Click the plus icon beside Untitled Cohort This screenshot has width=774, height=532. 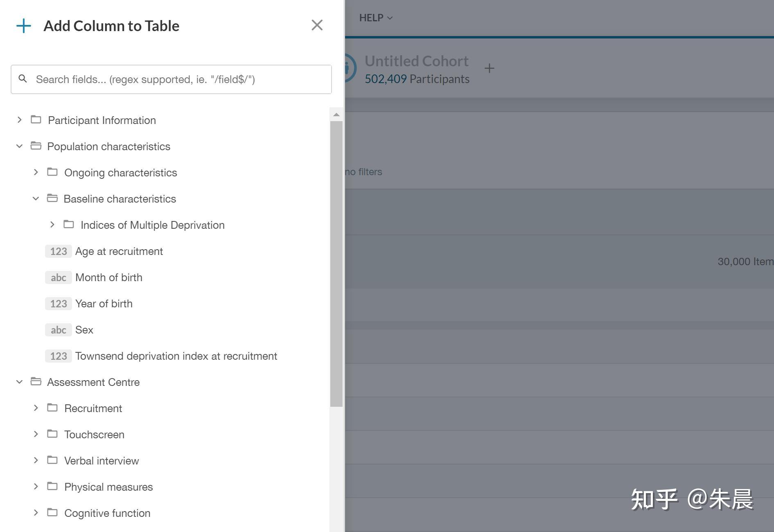tap(489, 68)
